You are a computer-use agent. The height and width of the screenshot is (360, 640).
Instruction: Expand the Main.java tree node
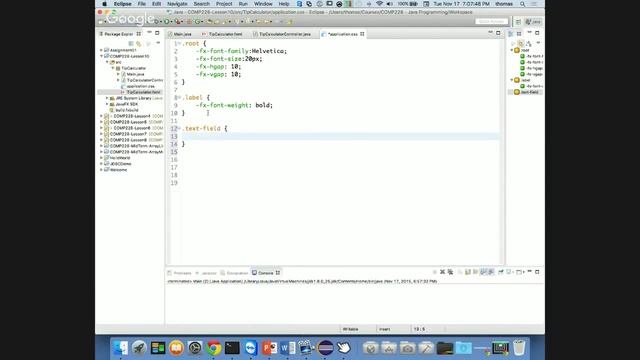pyautogui.click(x=118, y=74)
